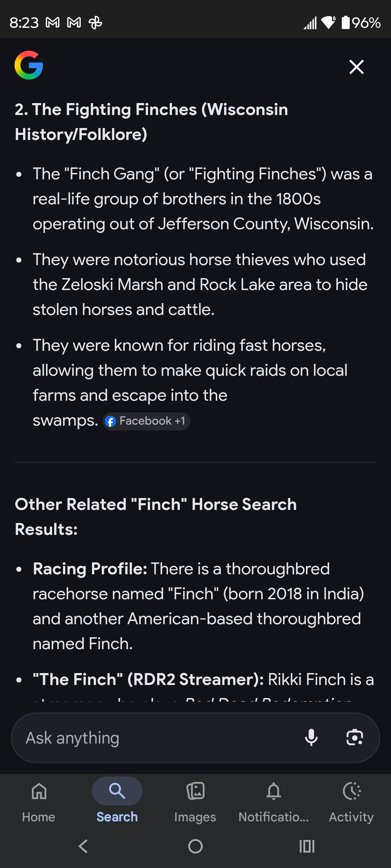Select the Search tab
Image resolution: width=391 pixels, height=868 pixels.
click(x=117, y=800)
